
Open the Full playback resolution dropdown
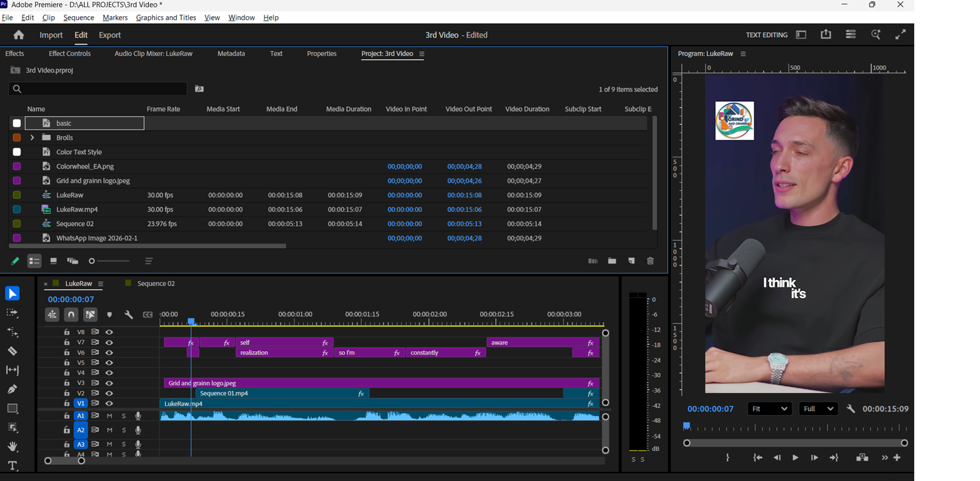pyautogui.click(x=818, y=409)
